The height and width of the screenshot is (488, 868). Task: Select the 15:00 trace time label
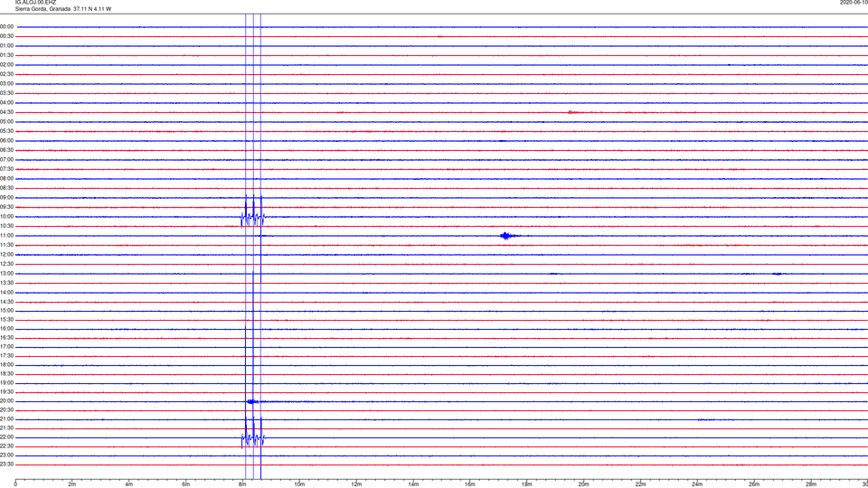[x=6, y=311]
